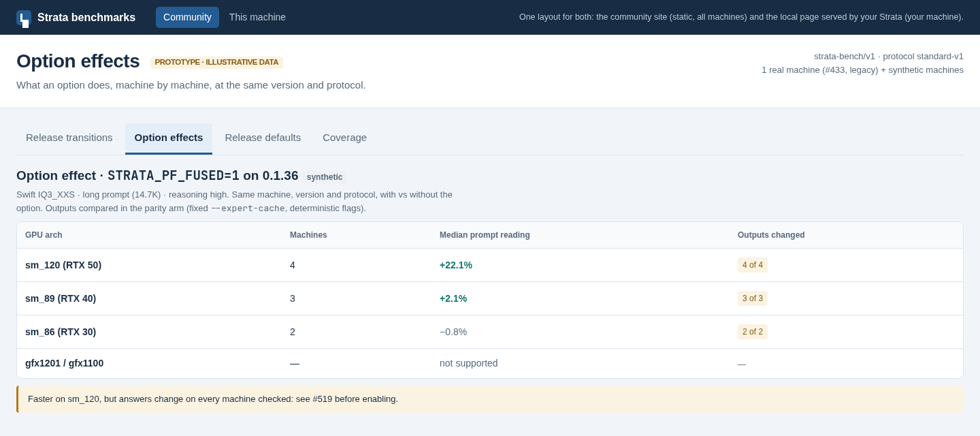The height and width of the screenshot is (436, 980).
Task: Click the machine count 4 for sm_120
Action: [293, 265]
